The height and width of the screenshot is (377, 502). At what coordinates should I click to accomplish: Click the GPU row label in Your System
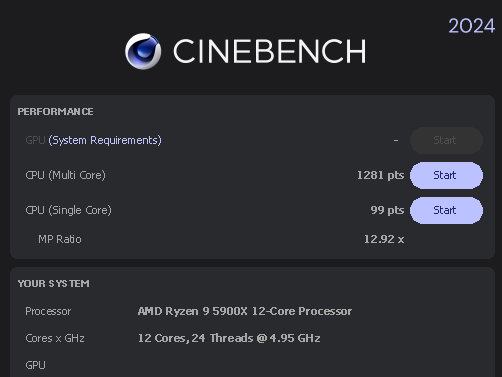tap(35, 365)
